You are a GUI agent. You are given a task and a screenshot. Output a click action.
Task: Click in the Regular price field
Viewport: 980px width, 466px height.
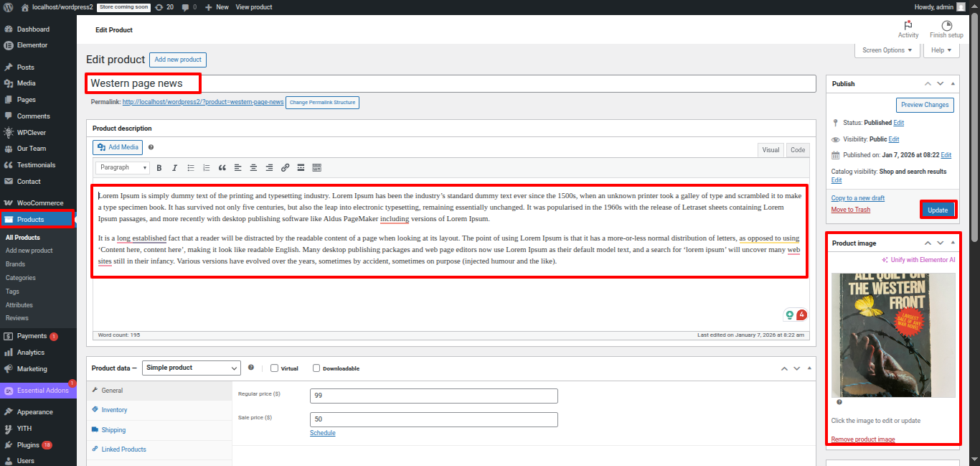click(433, 396)
